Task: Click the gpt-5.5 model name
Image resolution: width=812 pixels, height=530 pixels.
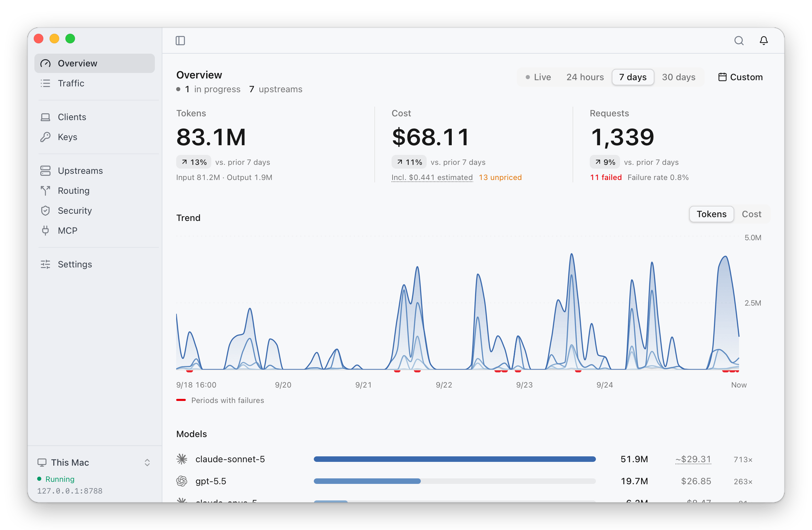Action: tap(211, 481)
